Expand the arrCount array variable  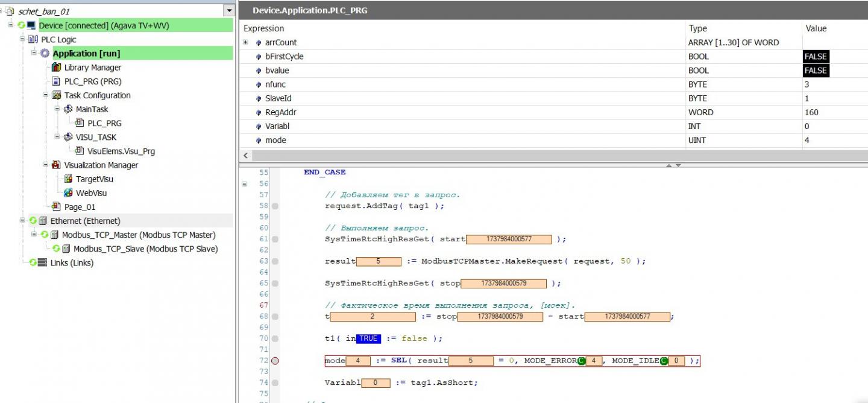pyautogui.click(x=246, y=42)
